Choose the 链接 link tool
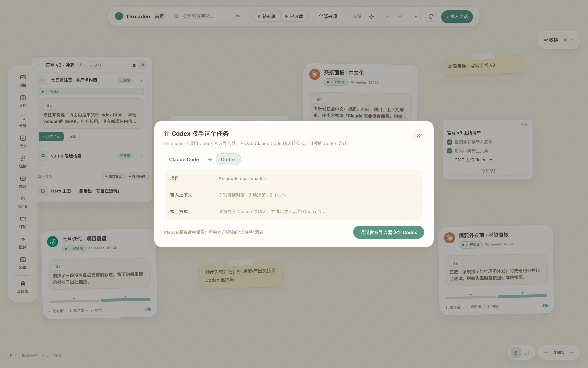The width and height of the screenshot is (588, 368). [23, 162]
